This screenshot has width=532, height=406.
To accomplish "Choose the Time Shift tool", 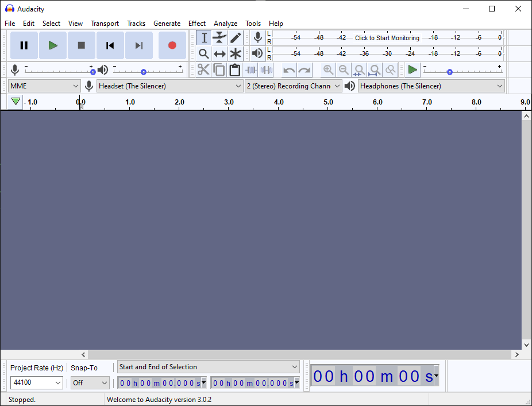I will (x=219, y=53).
